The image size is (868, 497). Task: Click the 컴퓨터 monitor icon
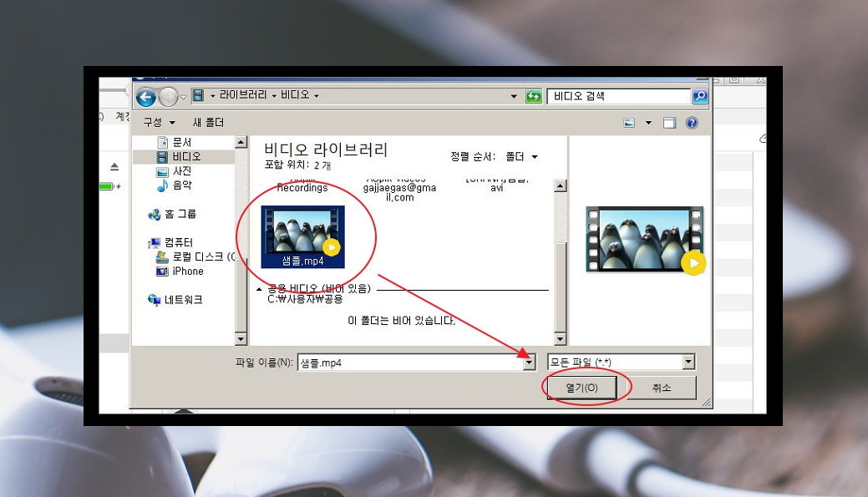(x=155, y=243)
